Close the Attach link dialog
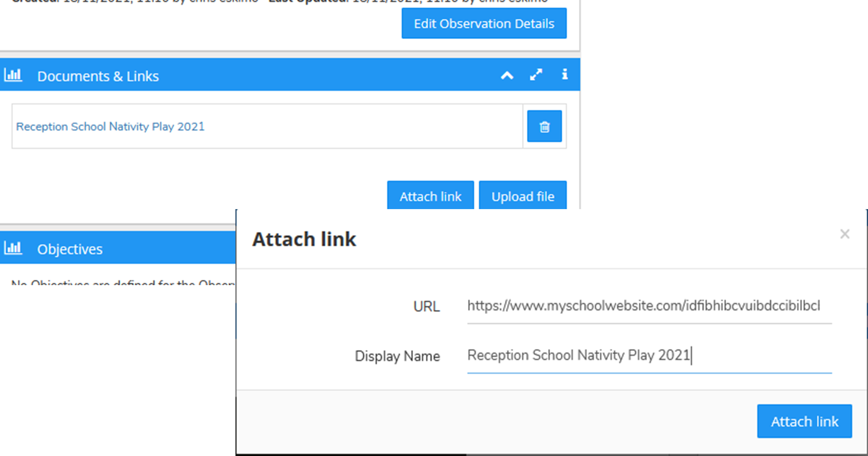 click(x=844, y=234)
